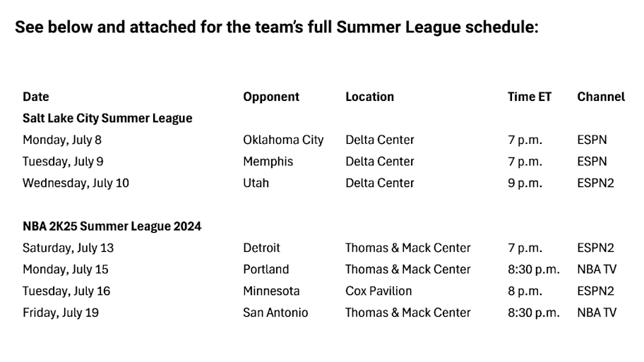Click the Channel column header
Screen dimensions: 644x362
[601, 97]
